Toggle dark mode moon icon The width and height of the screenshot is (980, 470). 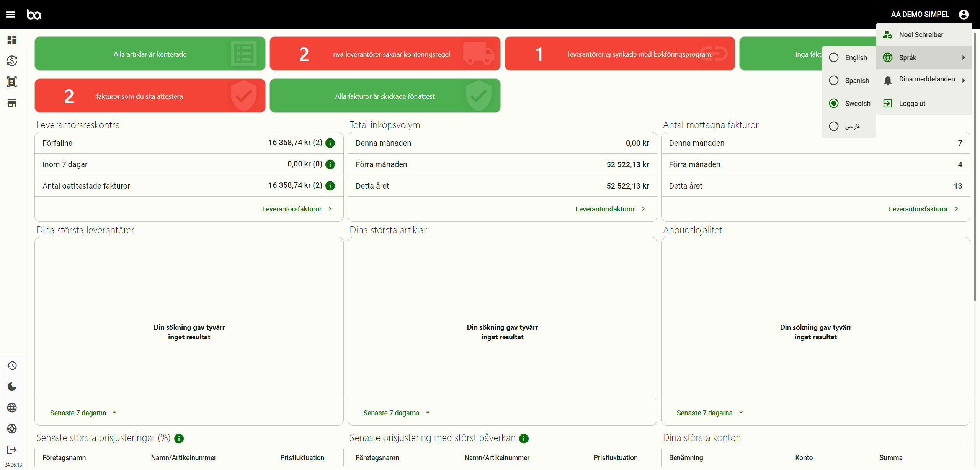12,387
